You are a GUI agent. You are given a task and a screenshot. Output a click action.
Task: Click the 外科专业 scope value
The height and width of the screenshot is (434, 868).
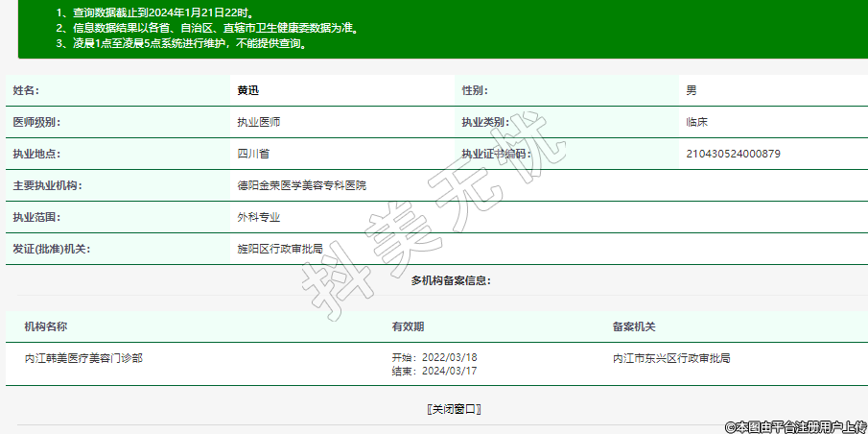259,217
